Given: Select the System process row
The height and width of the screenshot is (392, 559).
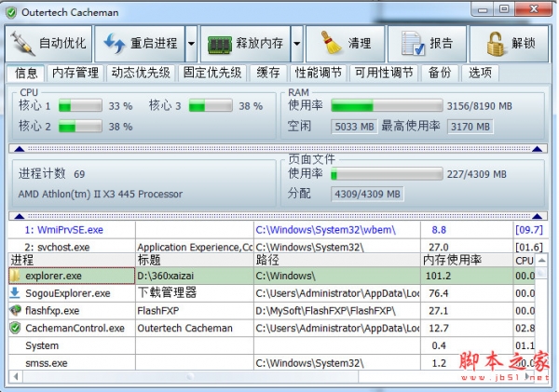Looking at the screenshot, I should (x=271, y=345).
